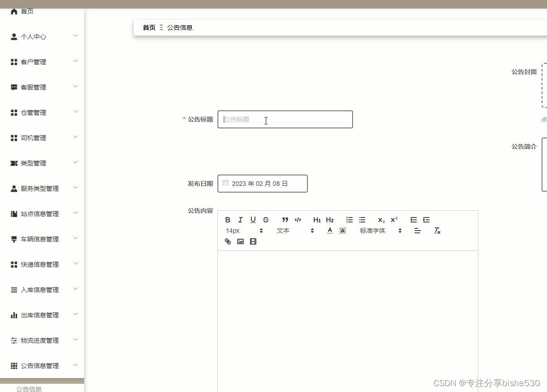This screenshot has height=392, width=547.
Task: Insert a blockquote using the quote icon
Action: 285,220
